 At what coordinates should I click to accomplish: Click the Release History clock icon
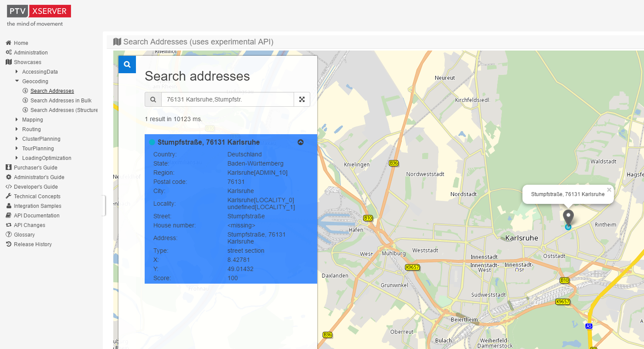tap(8, 244)
